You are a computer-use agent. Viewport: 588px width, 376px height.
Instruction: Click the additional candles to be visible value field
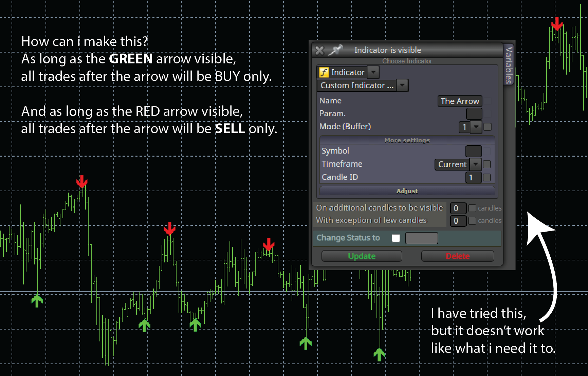[458, 208]
